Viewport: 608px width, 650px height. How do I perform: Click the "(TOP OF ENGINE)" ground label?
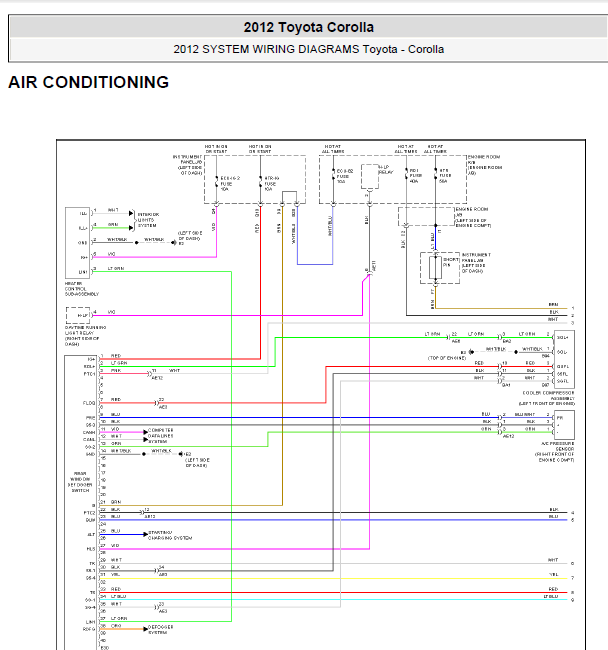447,358
